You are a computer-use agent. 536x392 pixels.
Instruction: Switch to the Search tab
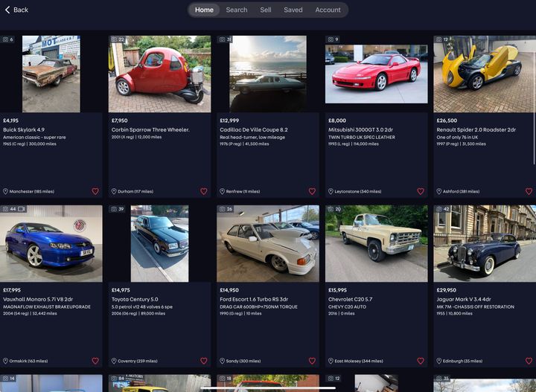(237, 10)
